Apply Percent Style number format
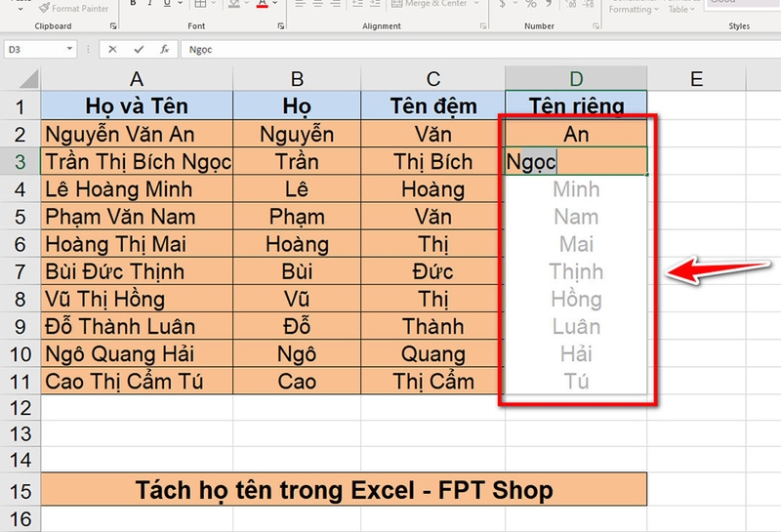Viewport: 781px width, 532px height. click(531, 4)
